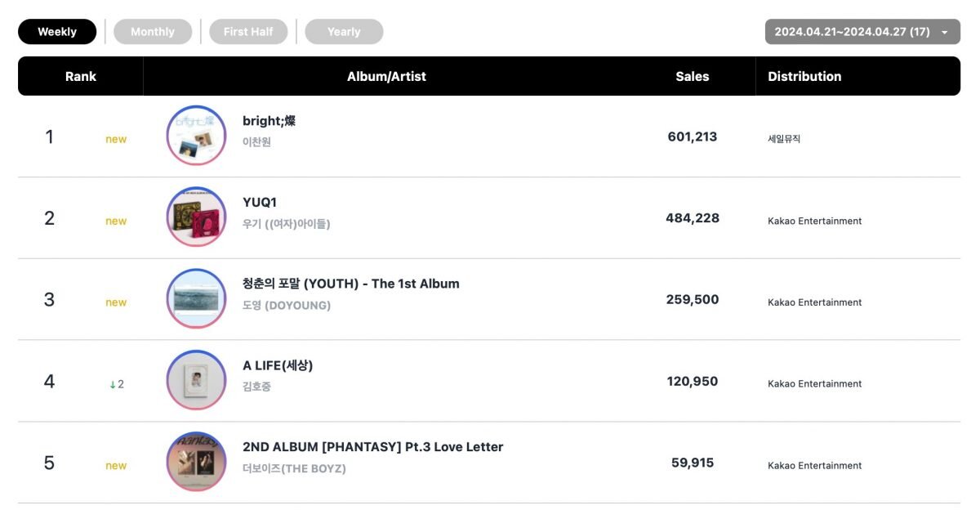
Task: Open the 2024.04.21~2024.04.27 week dropdown
Action: click(862, 32)
